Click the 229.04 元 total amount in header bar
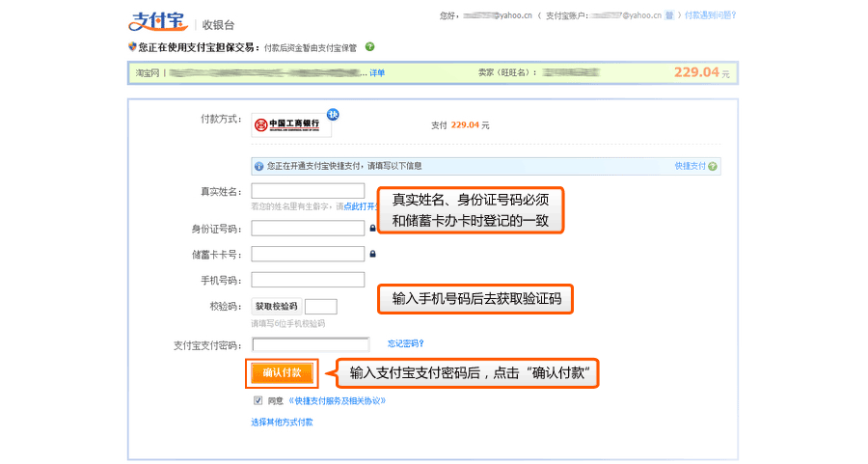The height and width of the screenshot is (464, 868). (701, 72)
